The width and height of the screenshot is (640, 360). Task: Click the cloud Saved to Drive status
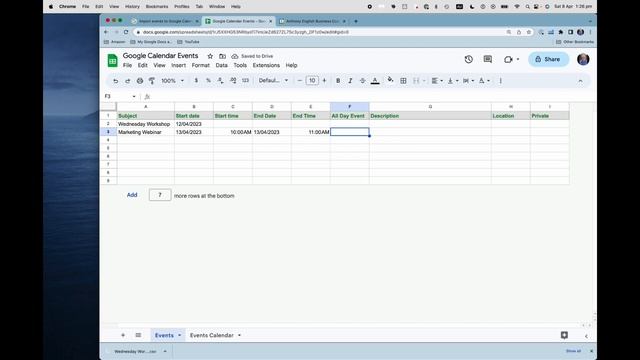coord(252,56)
